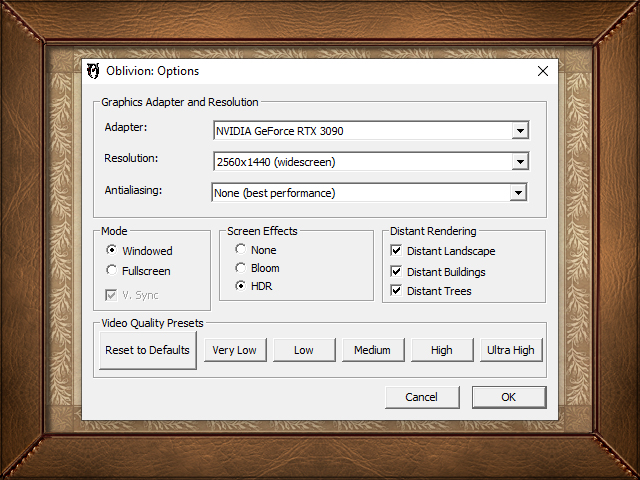The height and width of the screenshot is (480, 640).
Task: Close the Oblivion Options dialog
Action: (543, 71)
